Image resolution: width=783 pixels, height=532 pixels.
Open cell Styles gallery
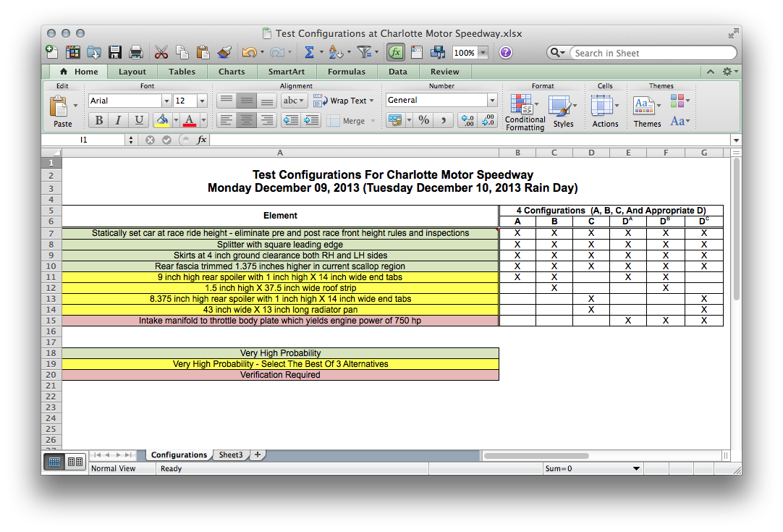(563, 112)
